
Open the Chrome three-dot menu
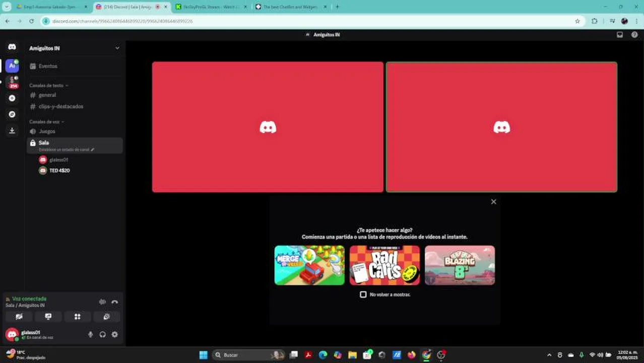[x=637, y=21]
